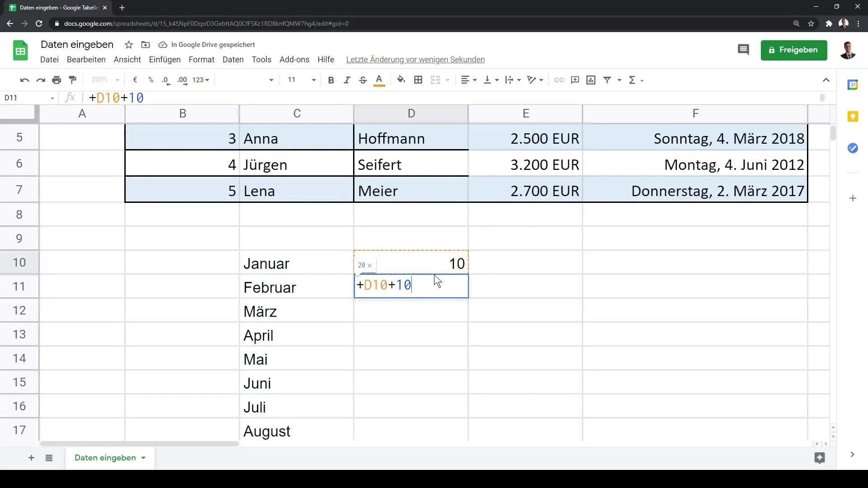Open the text color picker
Image resolution: width=868 pixels, height=488 pixels.
(379, 80)
